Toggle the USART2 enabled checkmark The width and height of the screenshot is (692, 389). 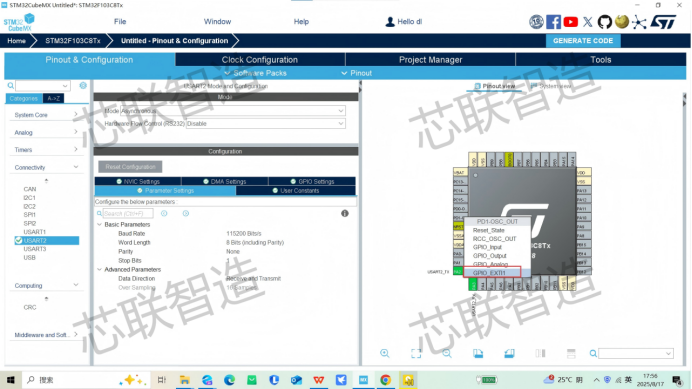(x=19, y=240)
